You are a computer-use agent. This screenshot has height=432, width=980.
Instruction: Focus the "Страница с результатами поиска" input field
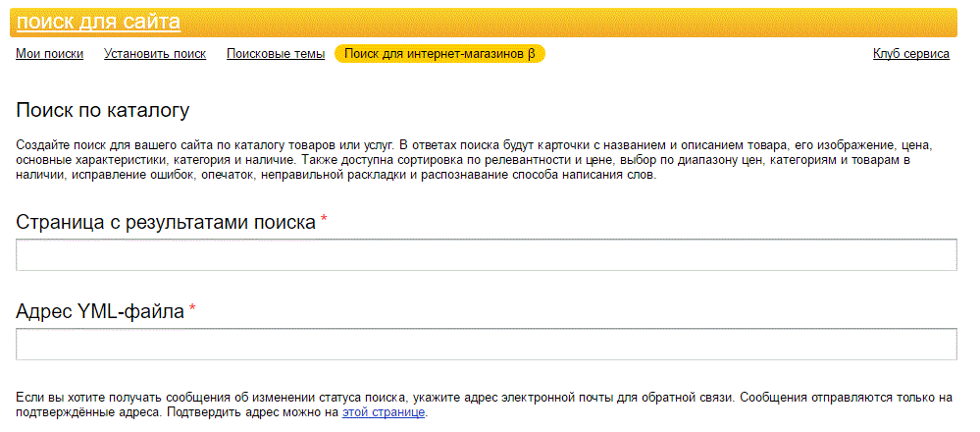click(x=487, y=254)
